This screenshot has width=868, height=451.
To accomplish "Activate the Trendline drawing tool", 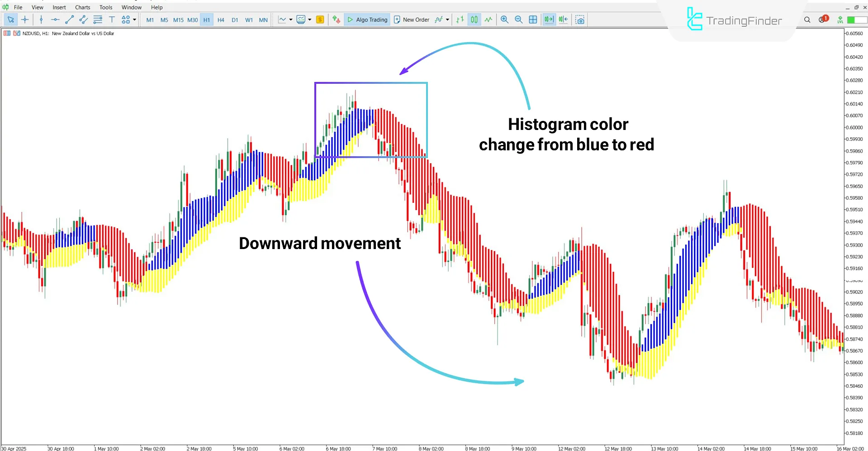I will (x=69, y=19).
